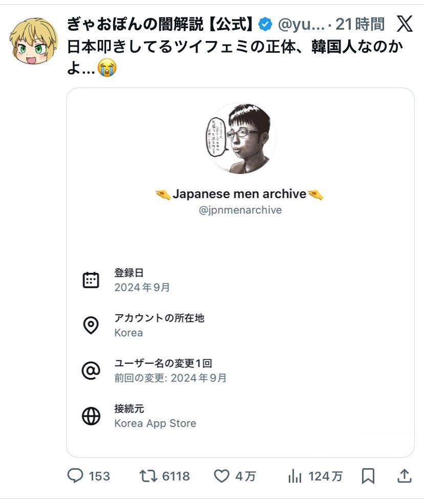The width and height of the screenshot is (424, 504).
Task: Click the X logo icon
Action: point(405,24)
